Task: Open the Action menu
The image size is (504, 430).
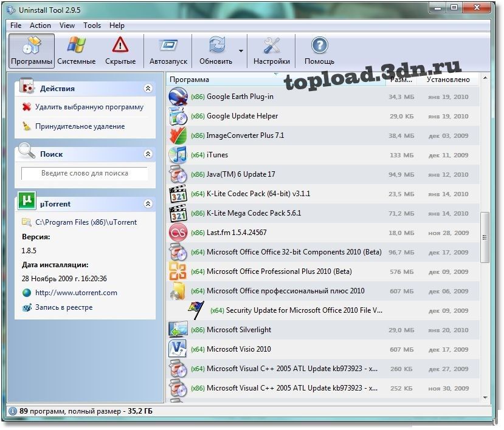Action: point(40,26)
